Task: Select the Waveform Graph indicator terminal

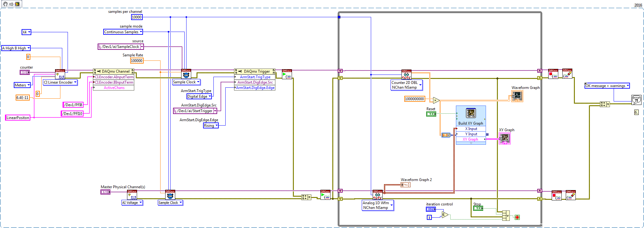Action: [x=517, y=96]
